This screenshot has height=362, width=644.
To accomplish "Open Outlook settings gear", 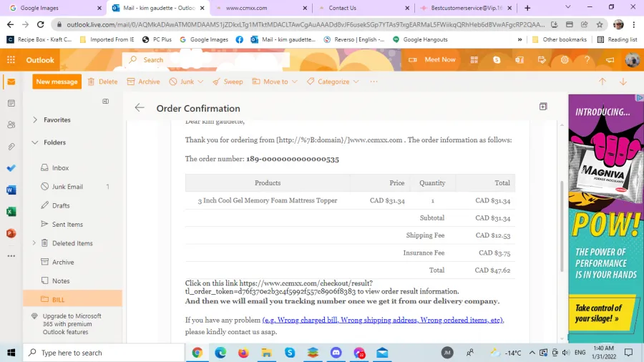I will [565, 60].
